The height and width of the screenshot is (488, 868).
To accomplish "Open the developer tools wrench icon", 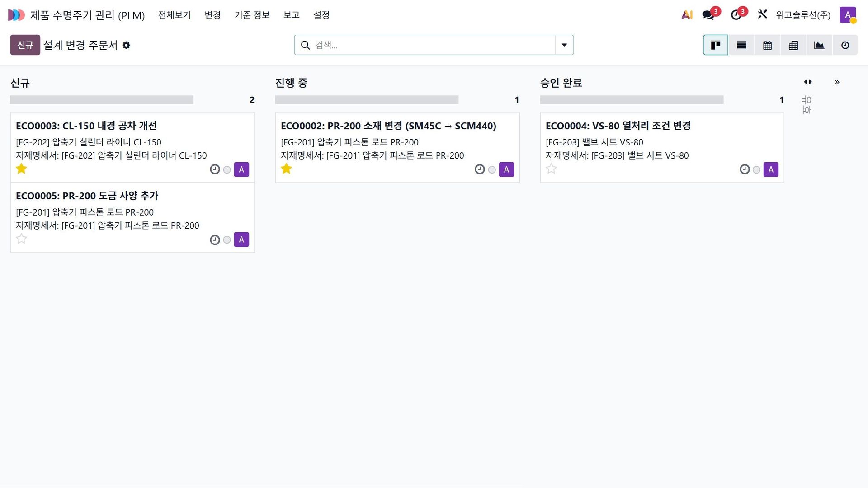I will click(x=762, y=14).
